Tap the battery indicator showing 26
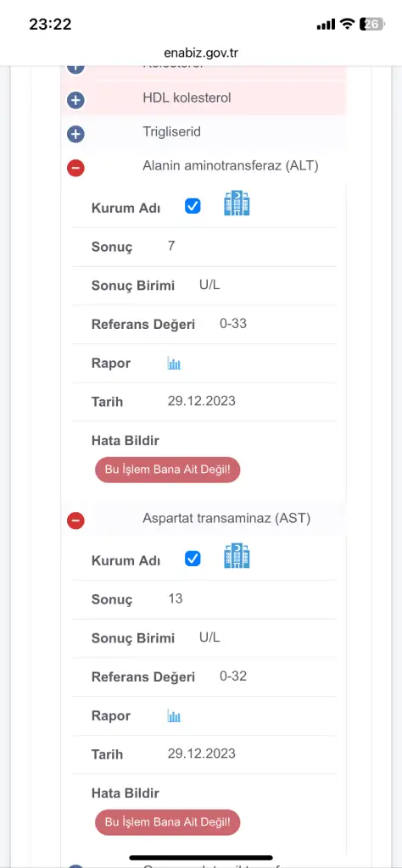 372,24
